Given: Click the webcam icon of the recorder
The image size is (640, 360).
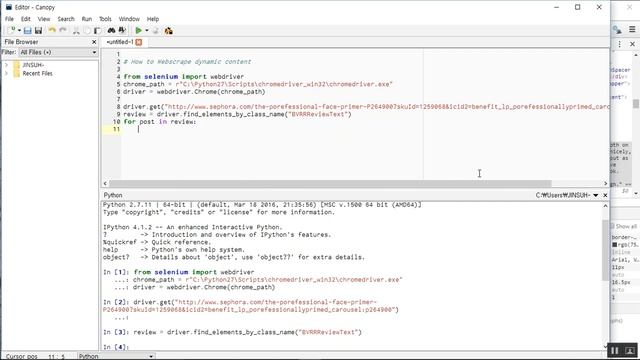Looking at the screenshot, I should click(630, 351).
